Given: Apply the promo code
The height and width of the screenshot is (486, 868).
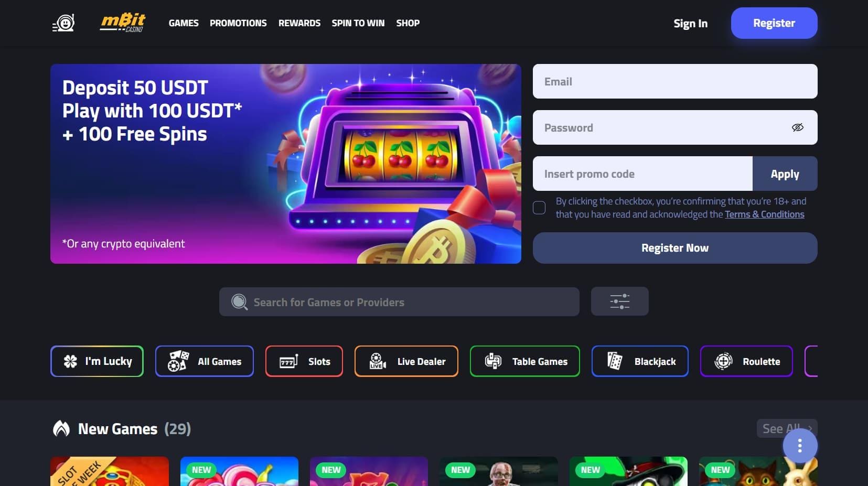Looking at the screenshot, I should [x=785, y=174].
